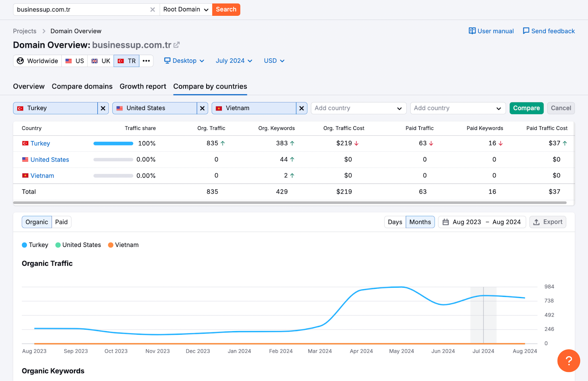Click the Vietnam flag in table row
Image resolution: width=588 pixels, height=381 pixels.
pyautogui.click(x=25, y=175)
